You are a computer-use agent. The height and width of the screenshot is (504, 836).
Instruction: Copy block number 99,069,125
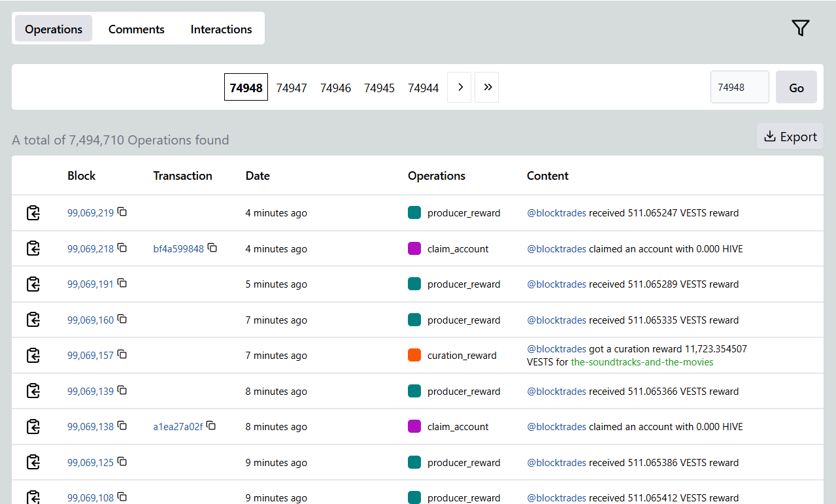pyautogui.click(x=122, y=462)
